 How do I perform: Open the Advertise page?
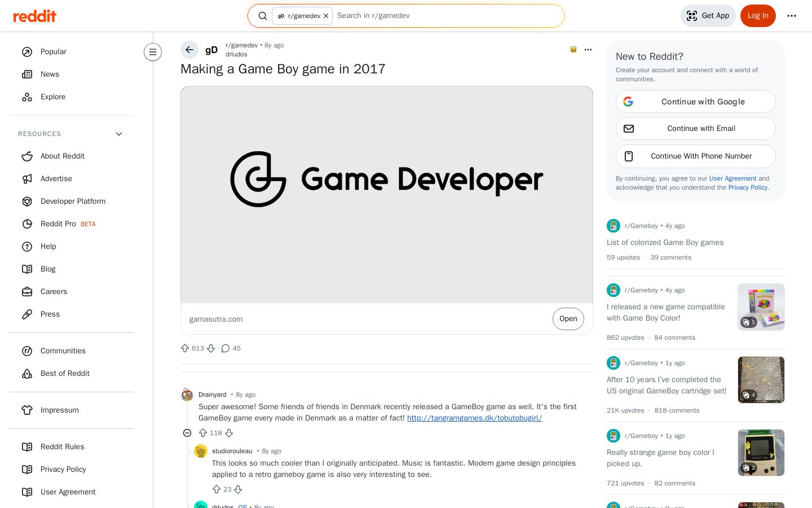(71, 179)
